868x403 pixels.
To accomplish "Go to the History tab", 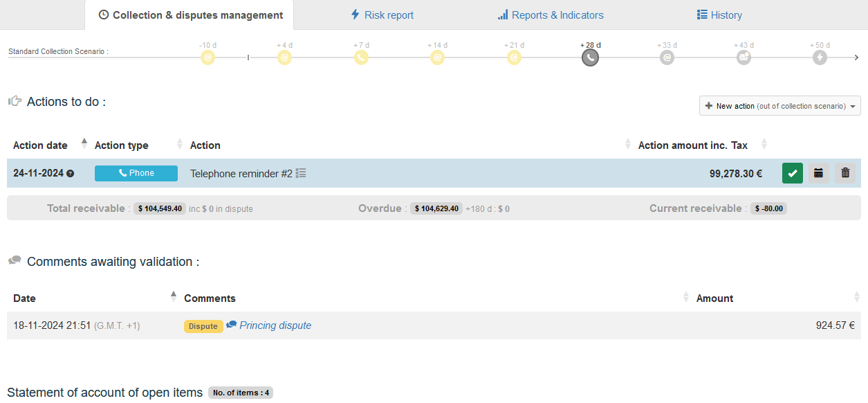I will point(719,15).
